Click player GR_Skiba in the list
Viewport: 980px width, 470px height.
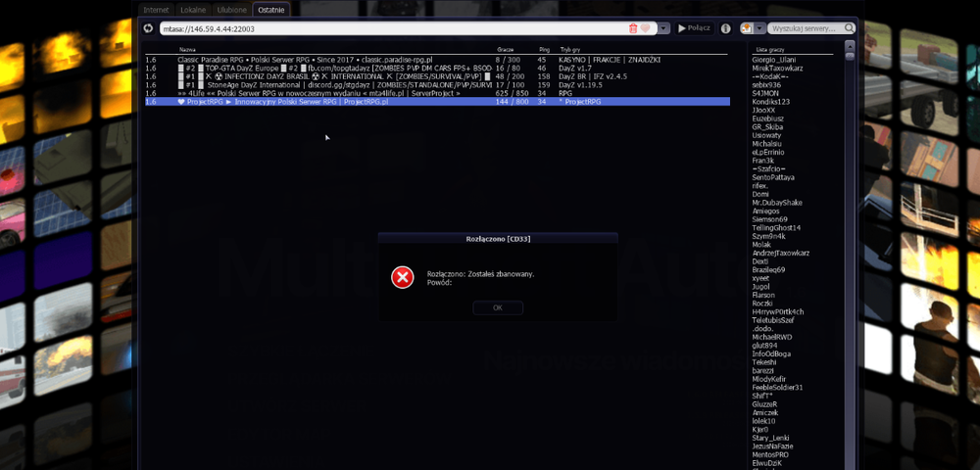767,126
